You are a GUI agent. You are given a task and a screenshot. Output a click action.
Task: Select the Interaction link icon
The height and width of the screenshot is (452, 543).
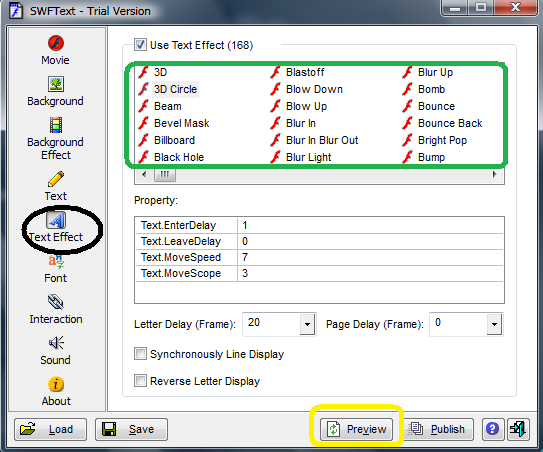[x=56, y=302]
